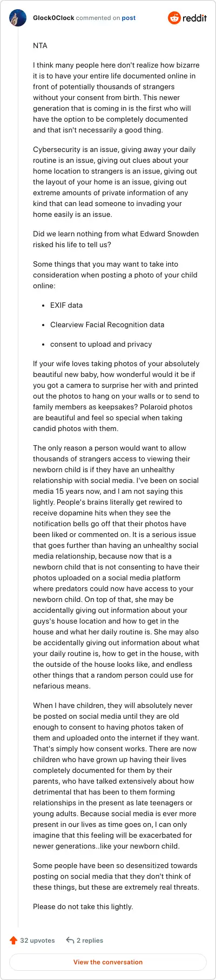This screenshot has width=216, height=980.
Task: Click the orange upvote arrow icon
Action: click(13, 941)
